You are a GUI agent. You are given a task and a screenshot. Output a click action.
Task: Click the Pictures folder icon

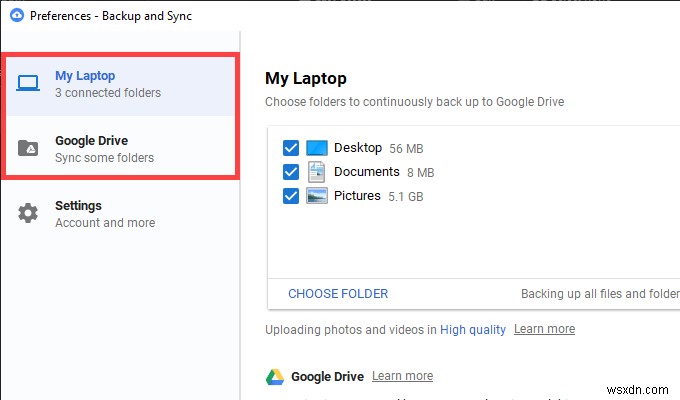[x=317, y=196]
